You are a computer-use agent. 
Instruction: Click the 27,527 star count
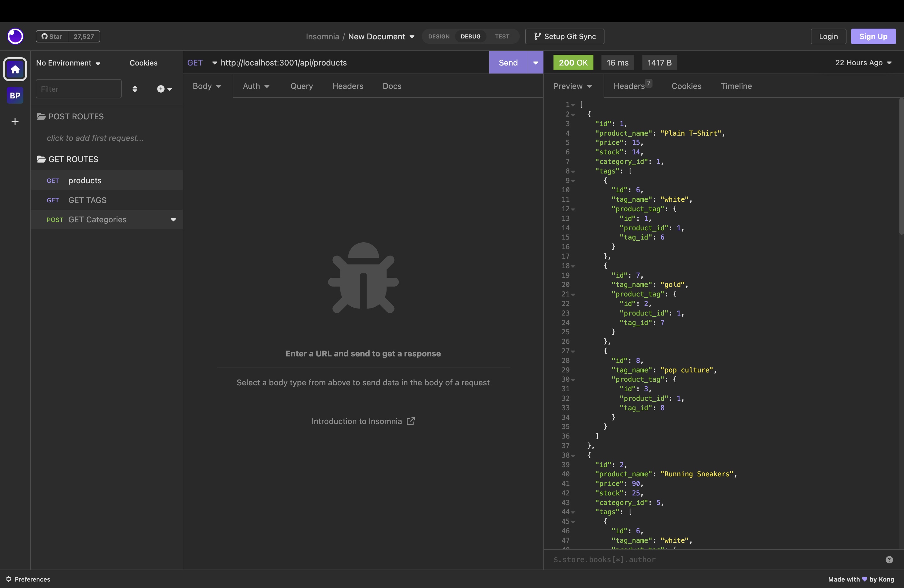[84, 37]
